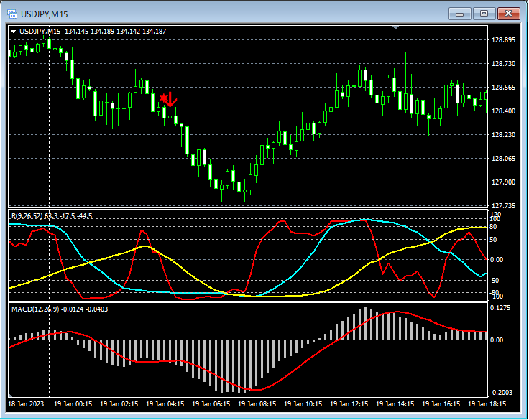529x420 pixels.
Task: Click the OHLC values 134.145 134.189 134.142 134.187
Action: (116, 32)
